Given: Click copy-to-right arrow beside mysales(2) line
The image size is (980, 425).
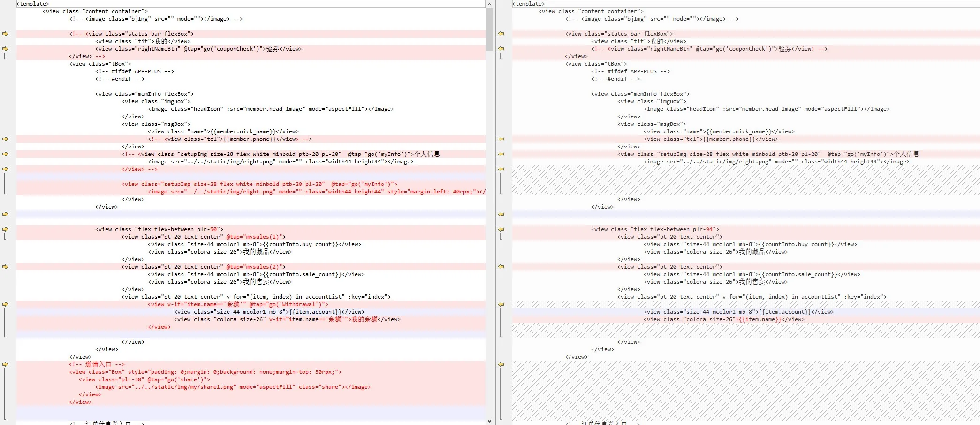Looking at the screenshot, I should [x=5, y=267].
